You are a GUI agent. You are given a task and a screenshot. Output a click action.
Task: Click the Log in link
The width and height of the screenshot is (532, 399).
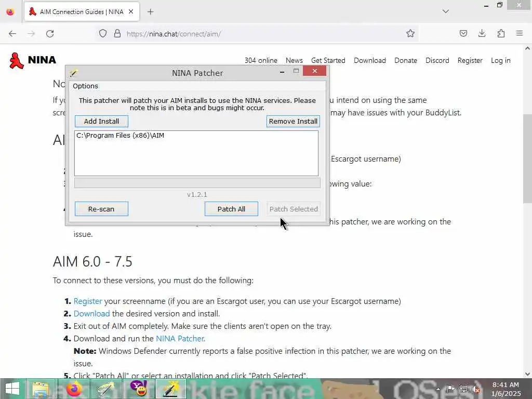(x=500, y=60)
